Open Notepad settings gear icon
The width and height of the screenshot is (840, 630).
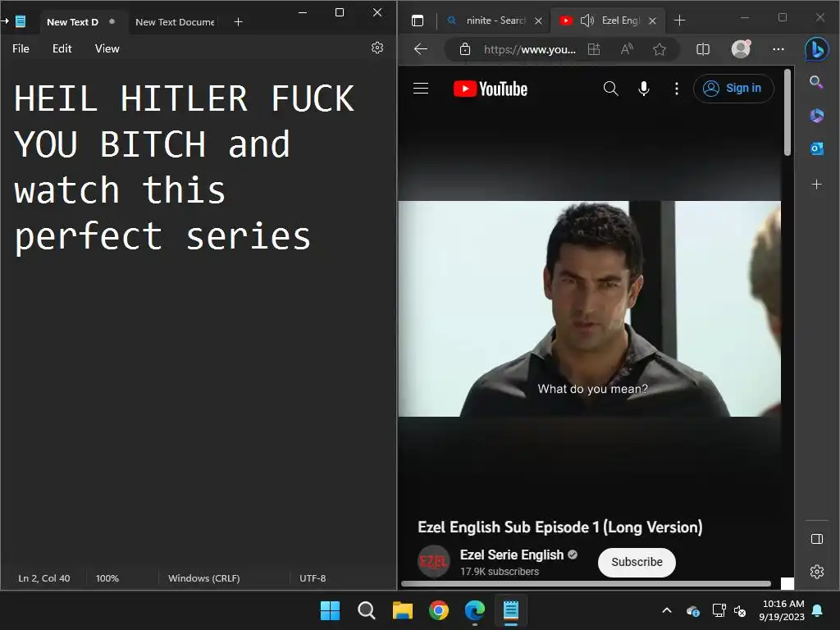377,48
